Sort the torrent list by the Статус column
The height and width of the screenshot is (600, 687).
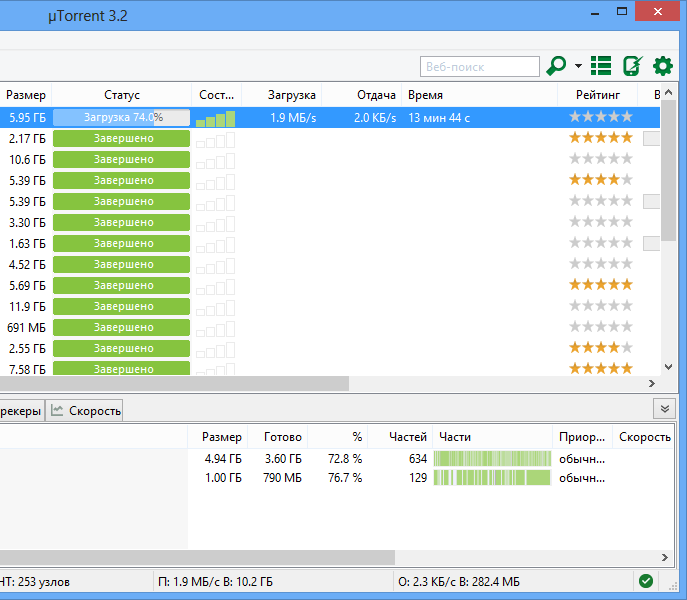pos(122,95)
